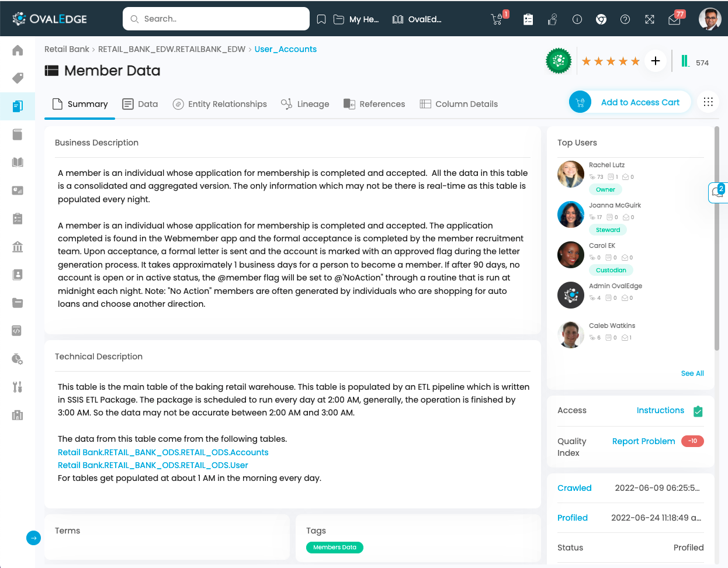This screenshot has width=728, height=568.
Task: Open the nine-dot more options menu
Action: click(708, 102)
